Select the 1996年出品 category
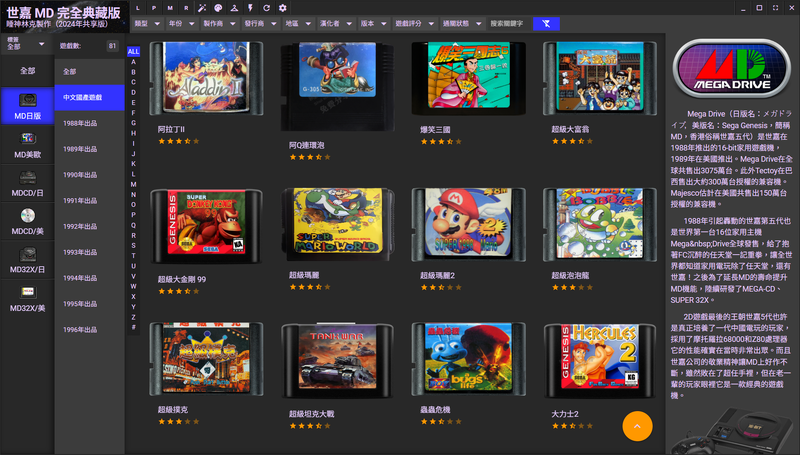Screen dimensions: 800x455 pyautogui.click(x=90, y=330)
